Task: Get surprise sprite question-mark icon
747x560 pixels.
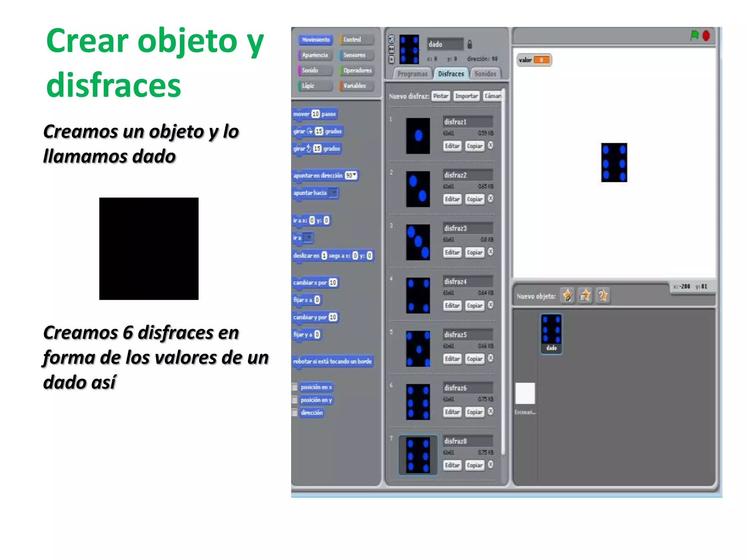Action: click(603, 295)
